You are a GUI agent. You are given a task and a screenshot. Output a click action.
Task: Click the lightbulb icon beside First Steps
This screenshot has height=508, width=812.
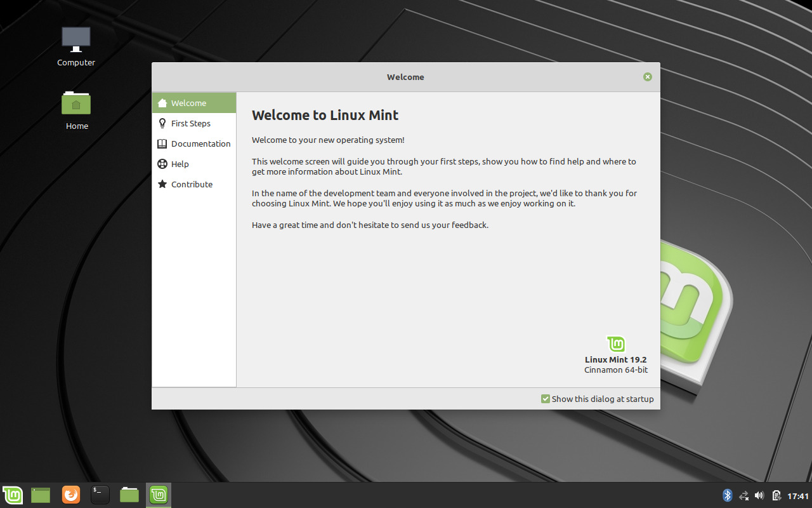pyautogui.click(x=162, y=123)
